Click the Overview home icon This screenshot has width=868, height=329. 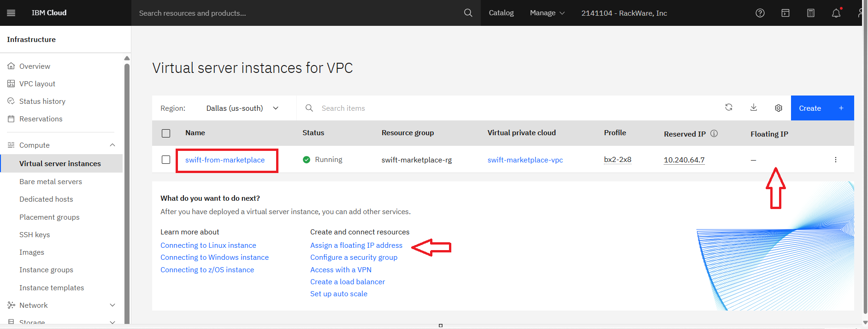[11, 66]
